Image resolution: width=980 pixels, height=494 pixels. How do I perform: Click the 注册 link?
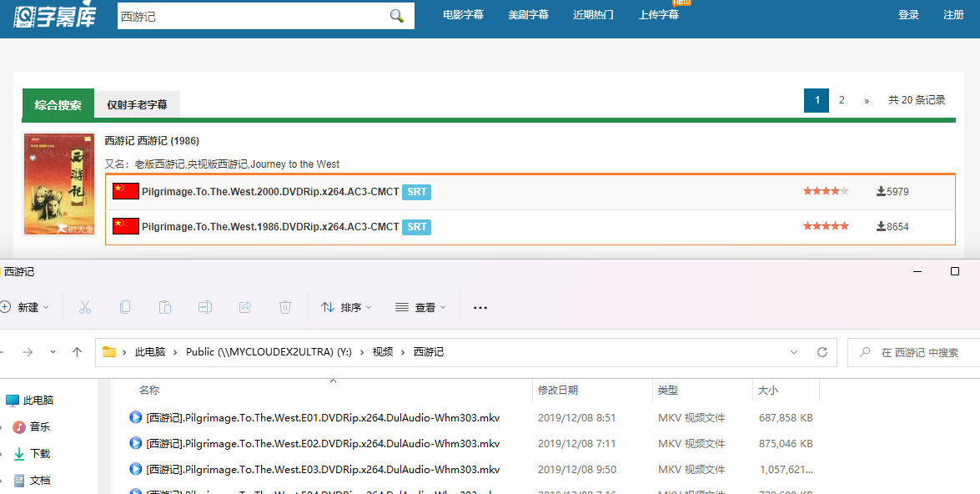click(x=954, y=15)
